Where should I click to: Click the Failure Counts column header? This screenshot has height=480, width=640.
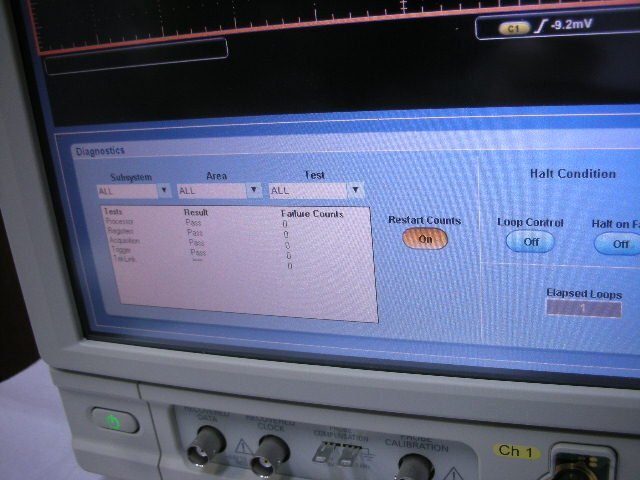[312, 214]
